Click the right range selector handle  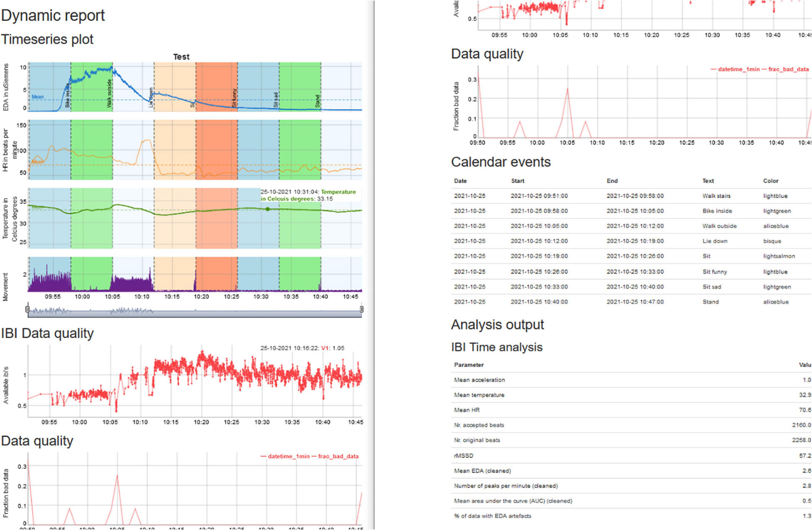pos(362,309)
